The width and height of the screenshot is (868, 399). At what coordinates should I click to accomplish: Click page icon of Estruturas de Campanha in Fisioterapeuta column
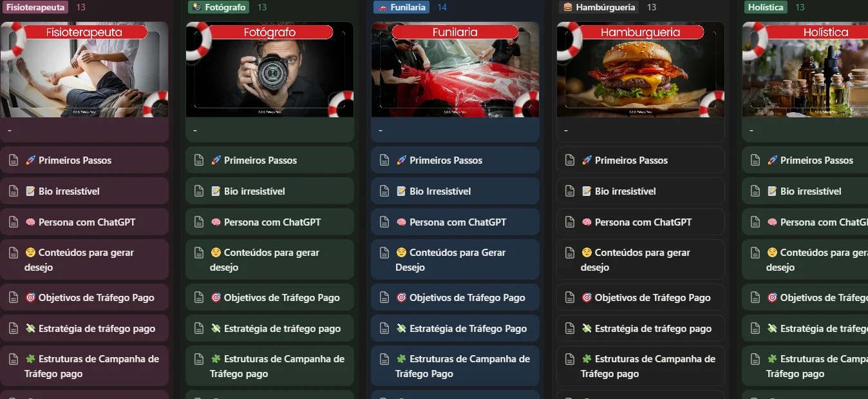coord(14,359)
